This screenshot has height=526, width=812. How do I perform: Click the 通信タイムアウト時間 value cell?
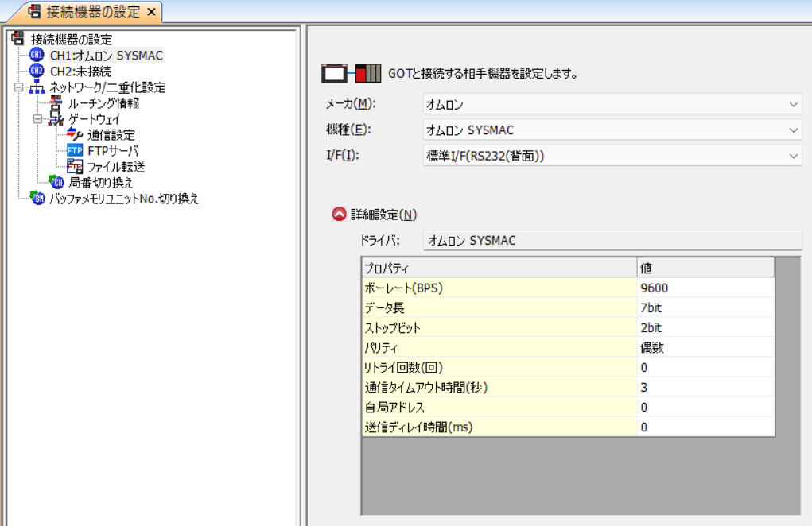click(705, 387)
